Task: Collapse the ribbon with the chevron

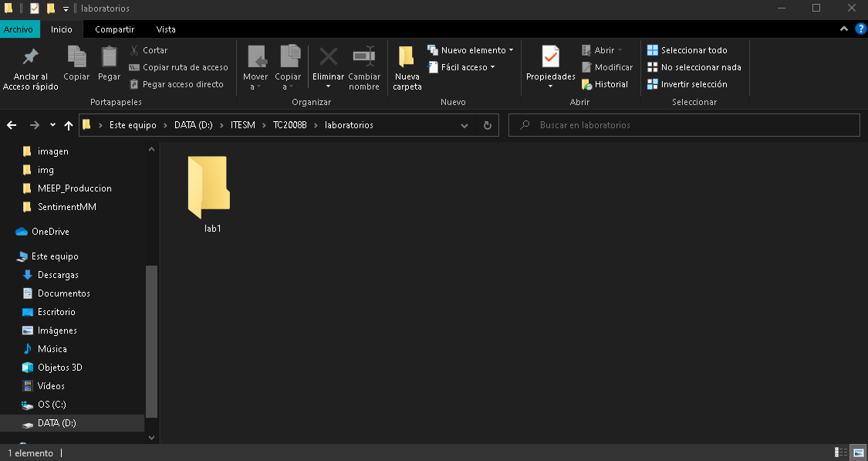Action: click(x=844, y=29)
